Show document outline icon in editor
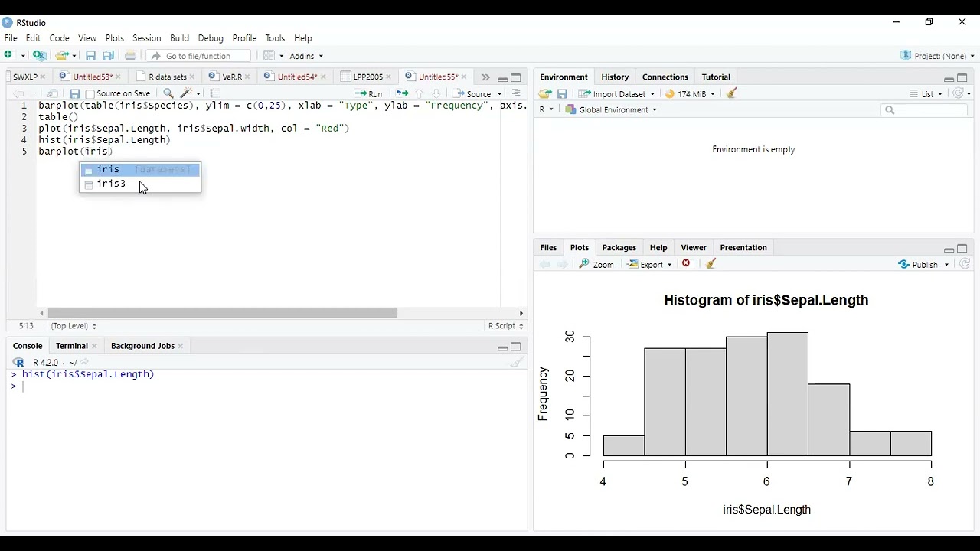The height and width of the screenshot is (551, 980). point(516,93)
